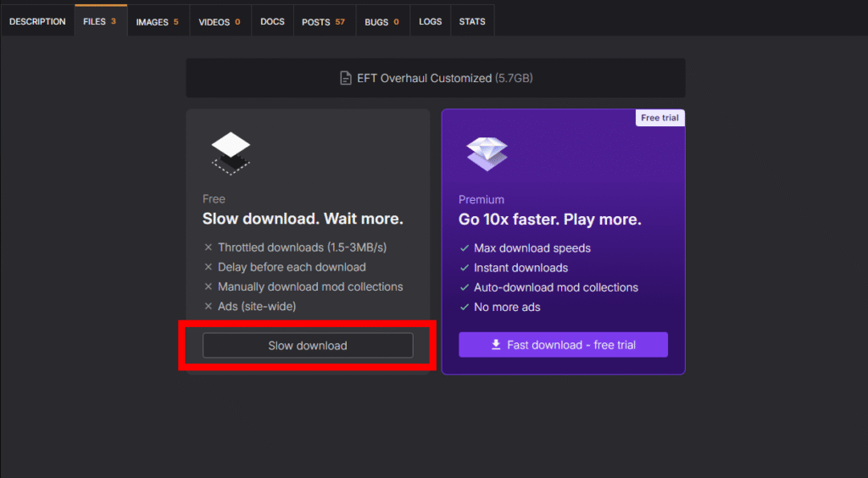The image size is (868, 478).
Task: Switch to the Files tab
Action: pos(100,21)
